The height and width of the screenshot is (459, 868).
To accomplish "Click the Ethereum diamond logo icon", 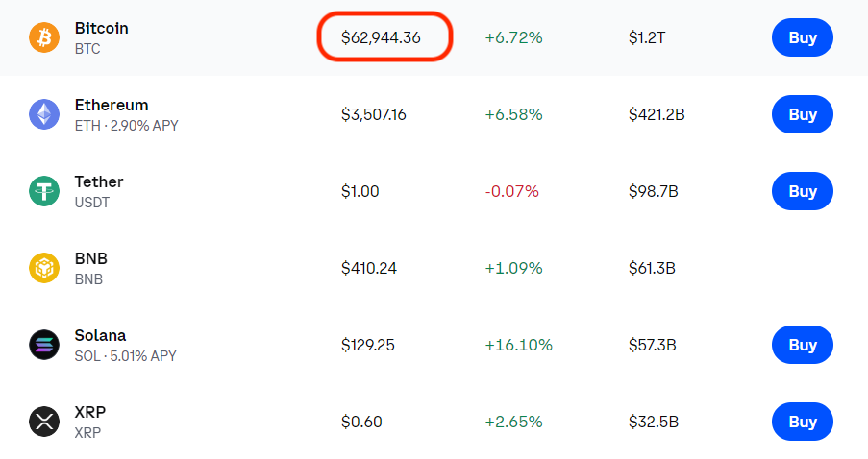I will pyautogui.click(x=44, y=114).
